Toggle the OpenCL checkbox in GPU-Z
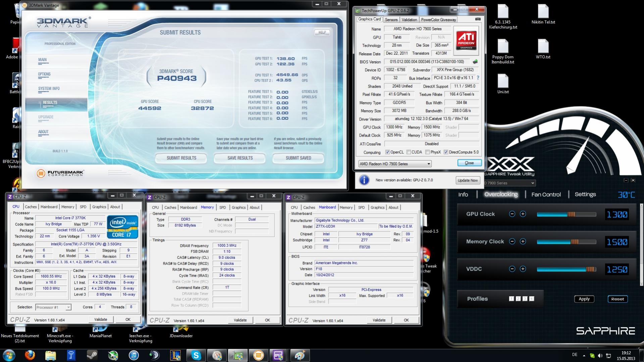The height and width of the screenshot is (362, 644). coord(388,152)
